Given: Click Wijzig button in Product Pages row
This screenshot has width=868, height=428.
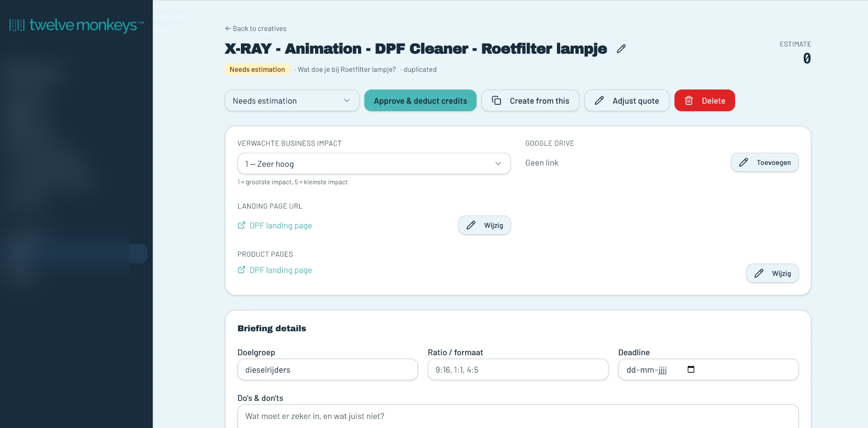Looking at the screenshot, I should pyautogui.click(x=772, y=273).
